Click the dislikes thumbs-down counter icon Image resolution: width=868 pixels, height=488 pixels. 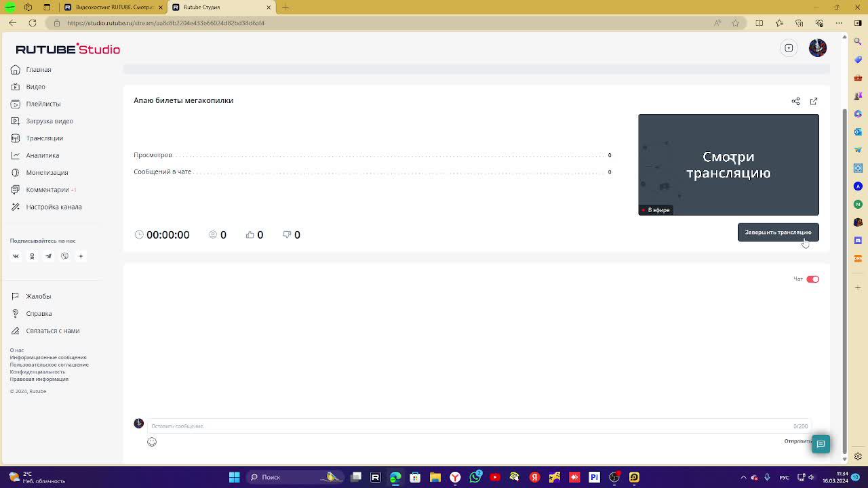[287, 235]
